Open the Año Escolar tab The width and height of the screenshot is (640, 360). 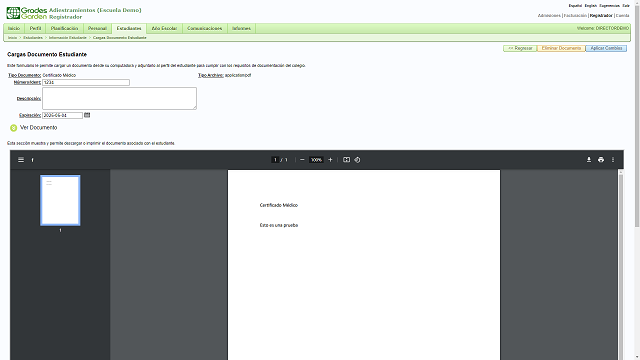(164, 28)
